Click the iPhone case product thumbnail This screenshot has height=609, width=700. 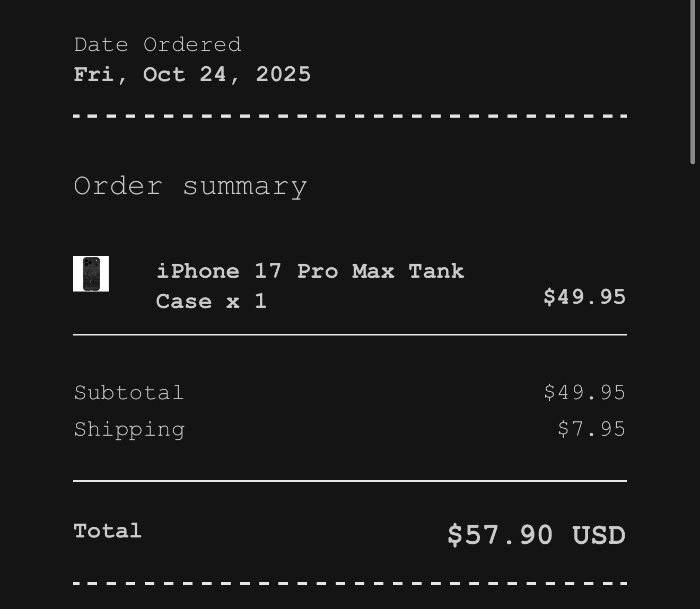click(91, 273)
